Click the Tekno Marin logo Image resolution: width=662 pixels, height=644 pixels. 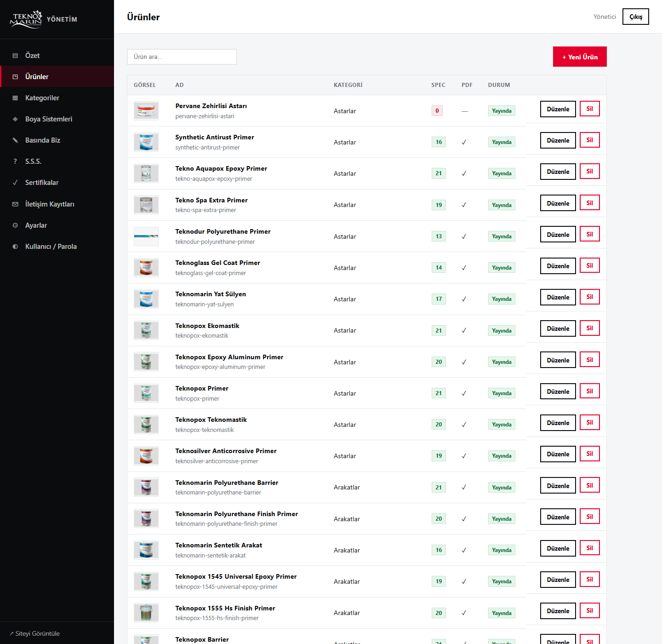click(26, 19)
